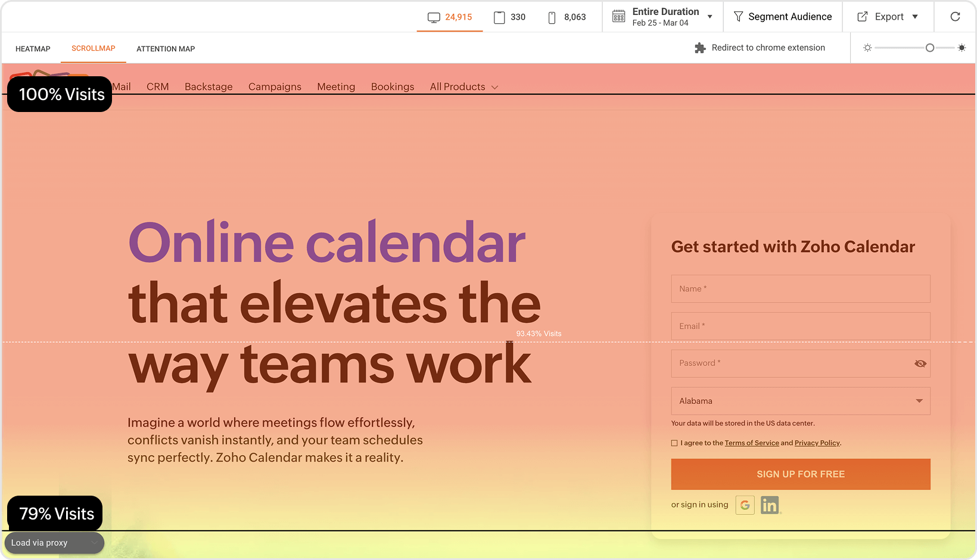Check the Terms of Service agreement box

[x=674, y=443]
